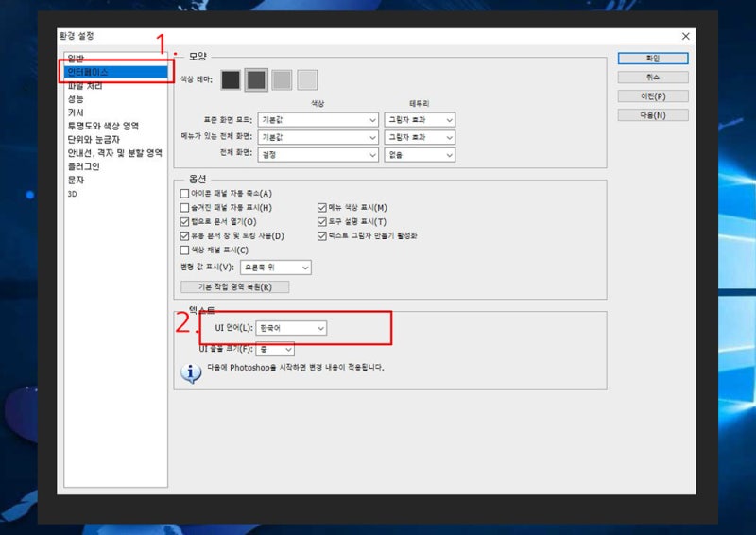Close the 환경 설정 dialog with X
The width and height of the screenshot is (756, 535).
click(x=686, y=36)
